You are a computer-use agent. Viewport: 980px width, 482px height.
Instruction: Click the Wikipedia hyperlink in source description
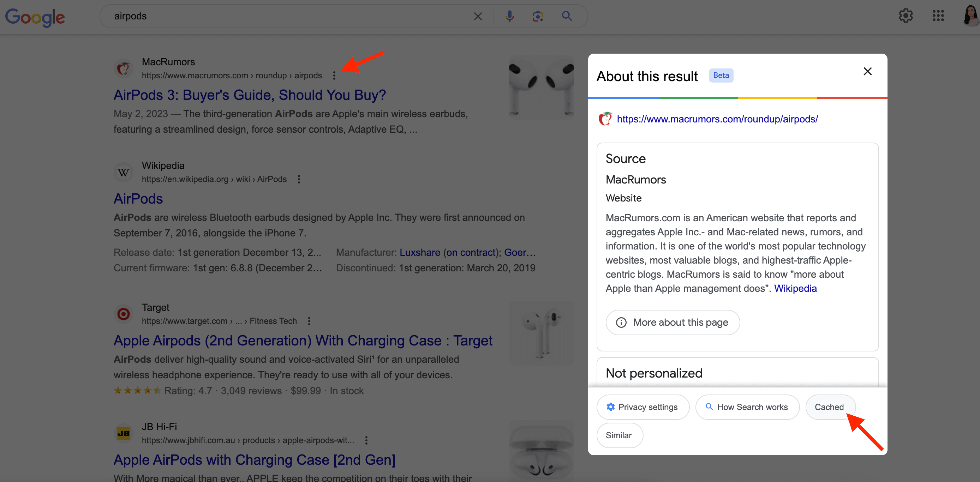pyautogui.click(x=795, y=288)
